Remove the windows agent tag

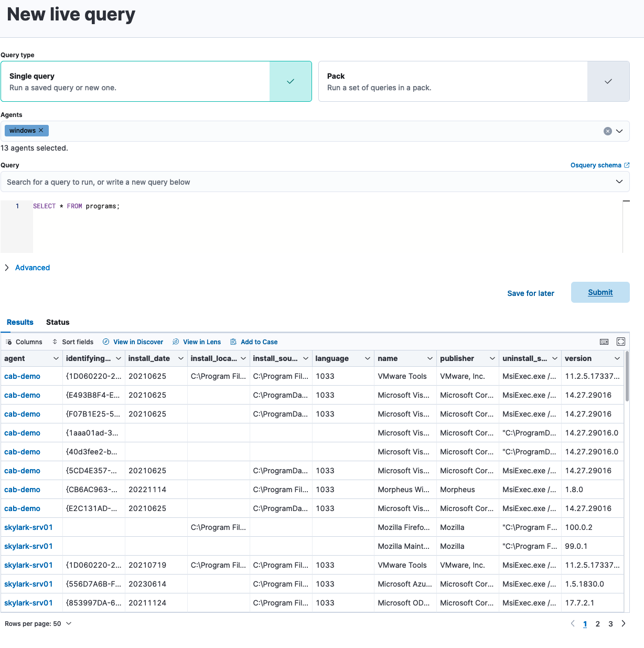coord(41,130)
